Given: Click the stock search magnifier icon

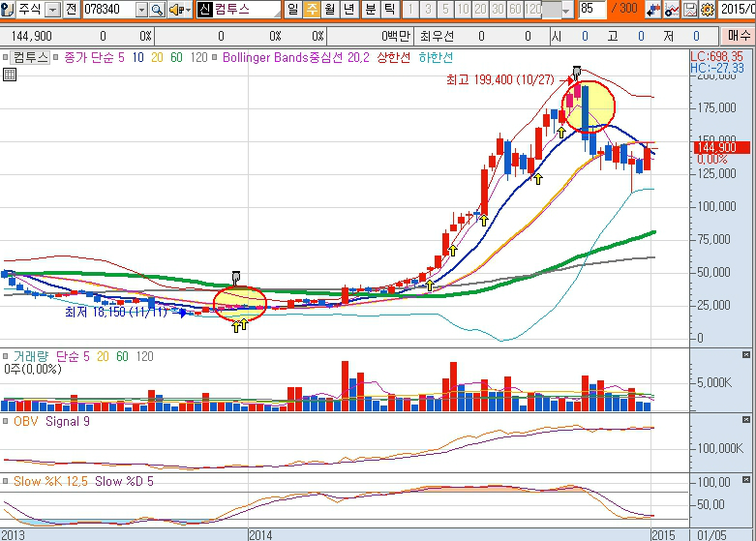Looking at the screenshot, I should 157,9.
